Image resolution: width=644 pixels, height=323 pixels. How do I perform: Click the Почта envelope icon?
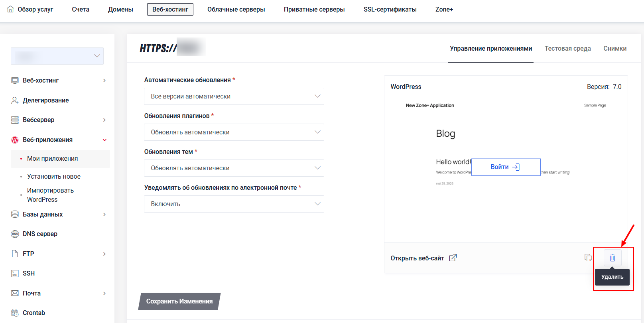coord(15,293)
